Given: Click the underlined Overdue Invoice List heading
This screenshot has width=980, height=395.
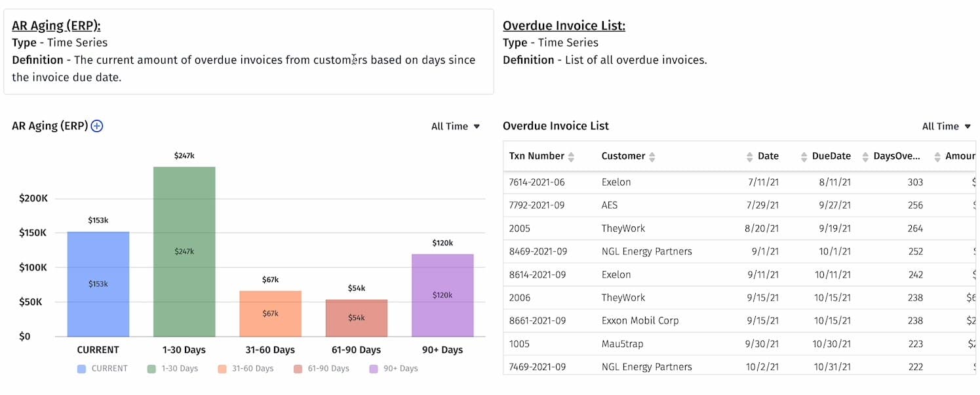Looking at the screenshot, I should coord(565,25).
